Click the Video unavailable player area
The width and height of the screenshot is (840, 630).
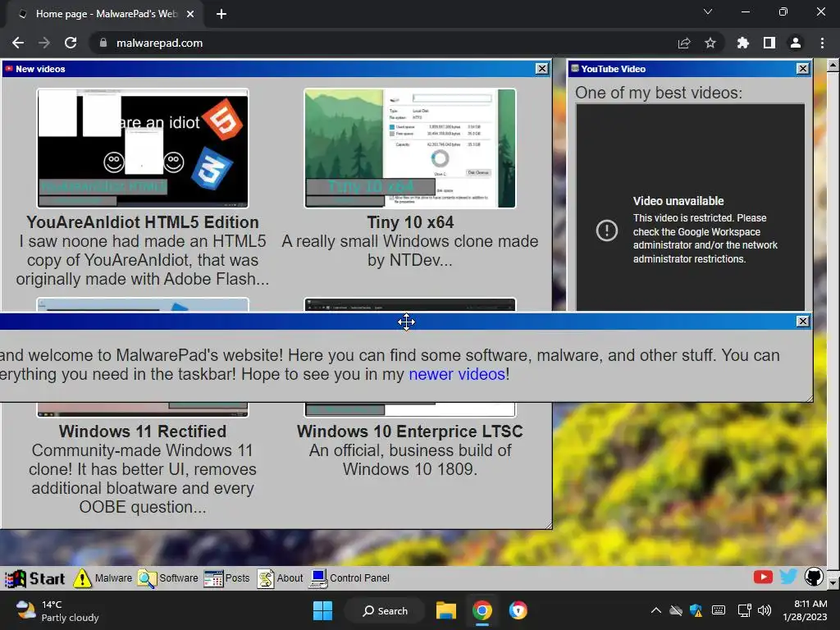coord(690,208)
